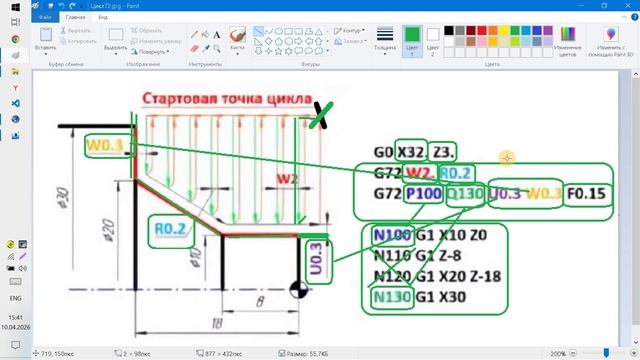Pick the Four-point star shape
The width and height of the screenshot is (640, 360).
[269, 51]
